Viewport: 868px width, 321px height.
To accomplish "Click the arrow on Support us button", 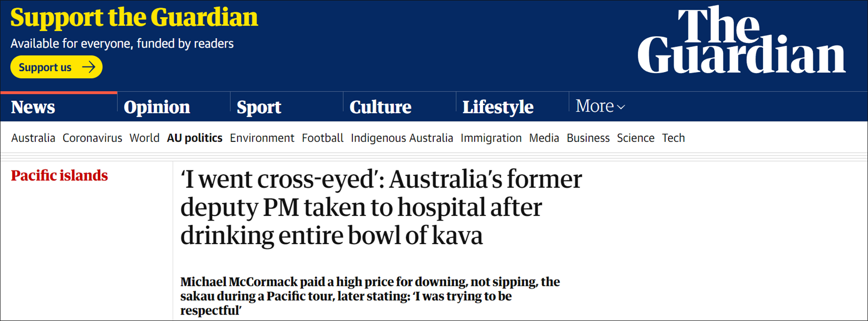I will (89, 67).
